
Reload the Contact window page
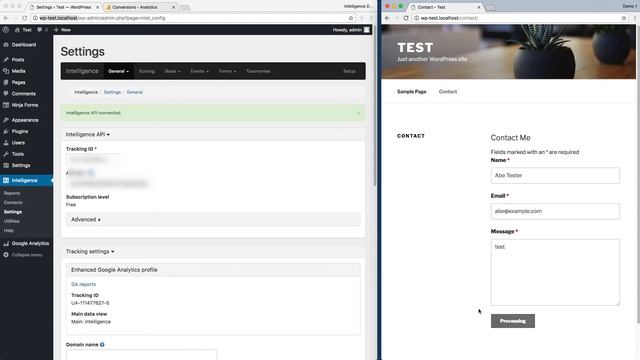pyautogui.click(x=406, y=18)
